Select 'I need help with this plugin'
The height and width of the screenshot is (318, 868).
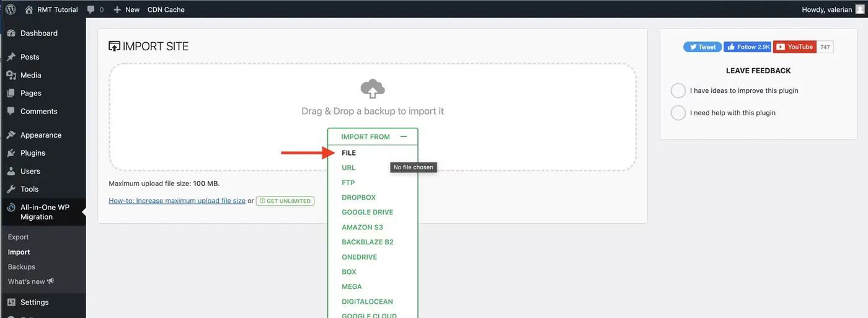(678, 113)
